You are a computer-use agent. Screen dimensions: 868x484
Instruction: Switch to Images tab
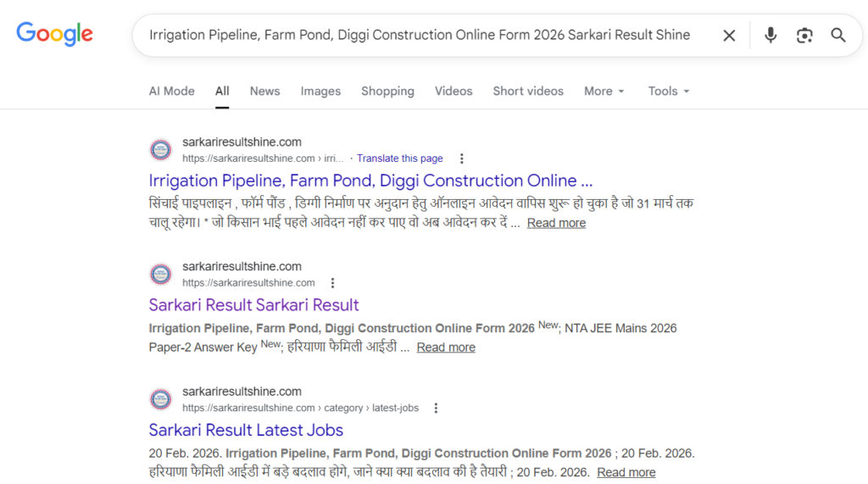click(x=320, y=92)
